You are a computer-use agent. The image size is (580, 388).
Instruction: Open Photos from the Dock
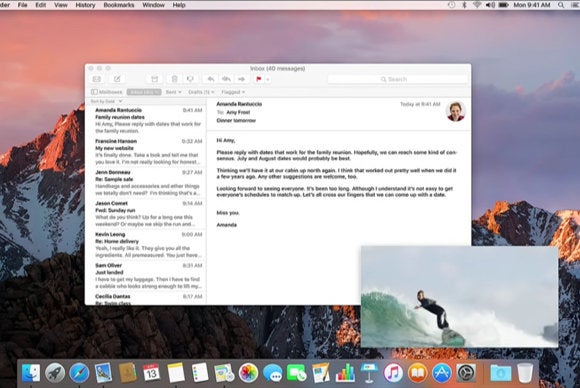point(248,372)
